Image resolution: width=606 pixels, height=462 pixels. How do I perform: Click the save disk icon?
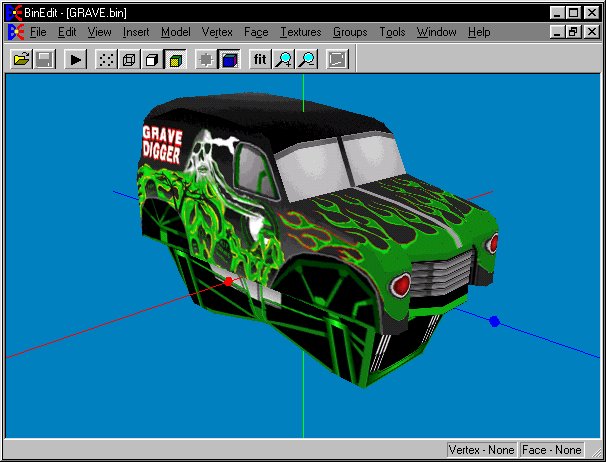click(x=44, y=60)
